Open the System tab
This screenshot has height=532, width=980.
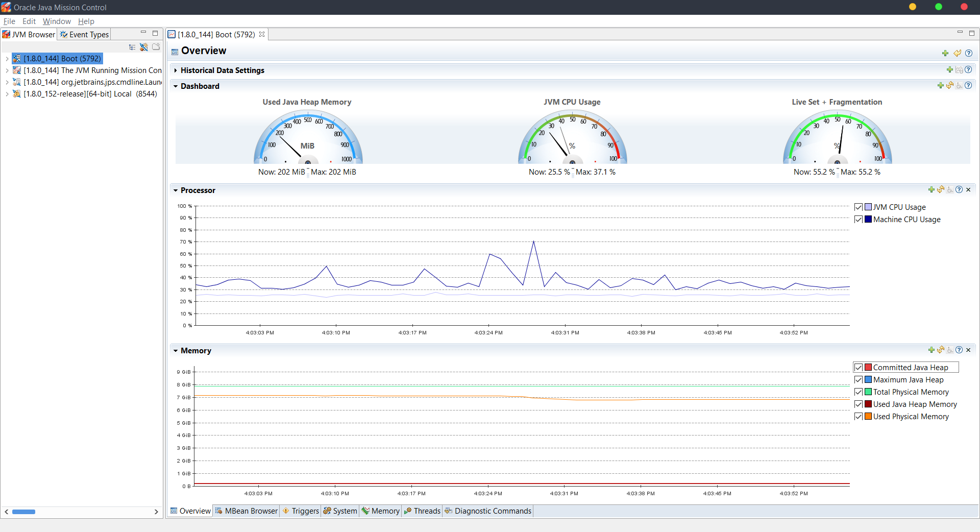[x=340, y=511]
